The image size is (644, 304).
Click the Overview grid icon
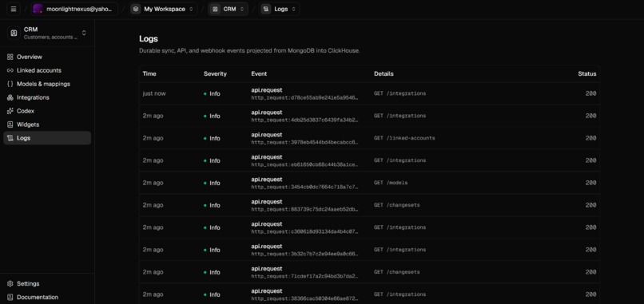(10, 57)
